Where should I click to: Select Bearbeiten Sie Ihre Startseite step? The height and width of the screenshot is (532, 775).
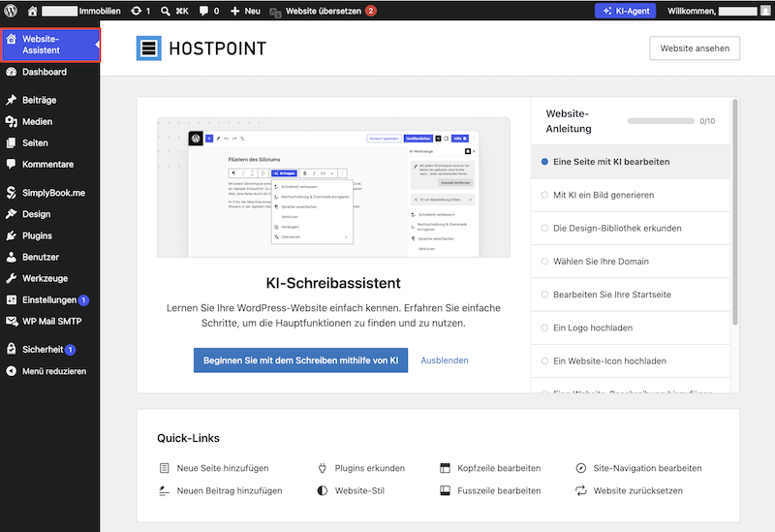click(x=631, y=295)
